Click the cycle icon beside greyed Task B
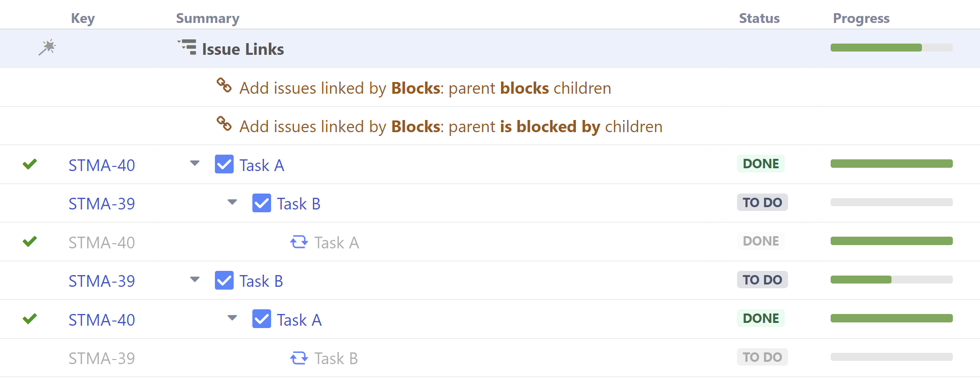980x381 pixels. [299, 358]
